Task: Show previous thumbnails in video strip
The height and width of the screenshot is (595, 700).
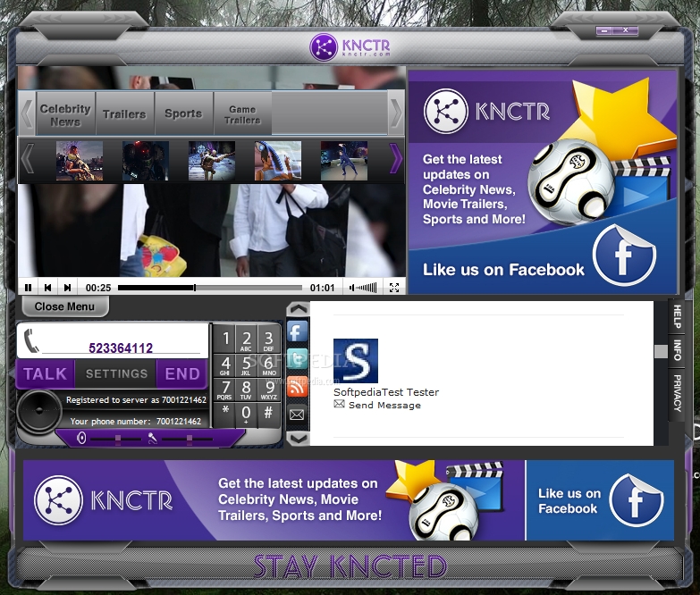Action: tap(27, 159)
